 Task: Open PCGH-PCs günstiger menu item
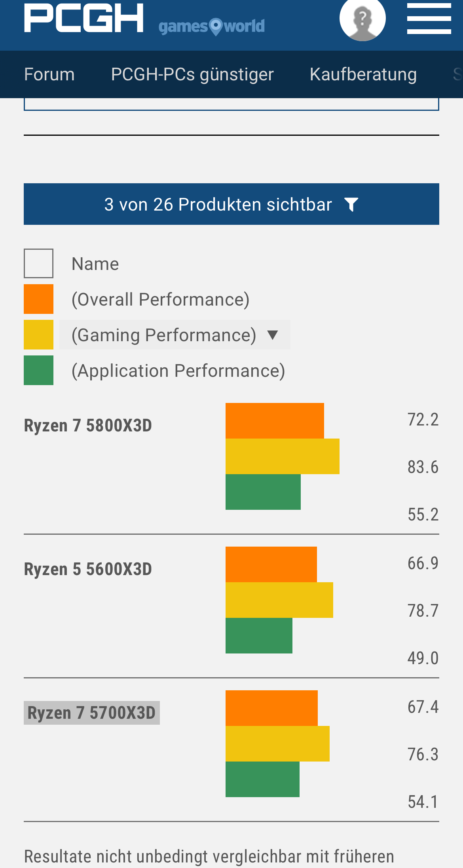pyautogui.click(x=192, y=74)
